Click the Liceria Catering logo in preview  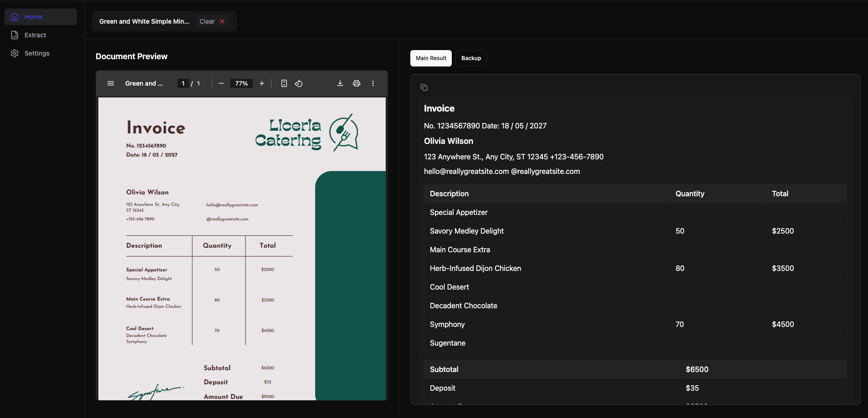[x=306, y=133]
